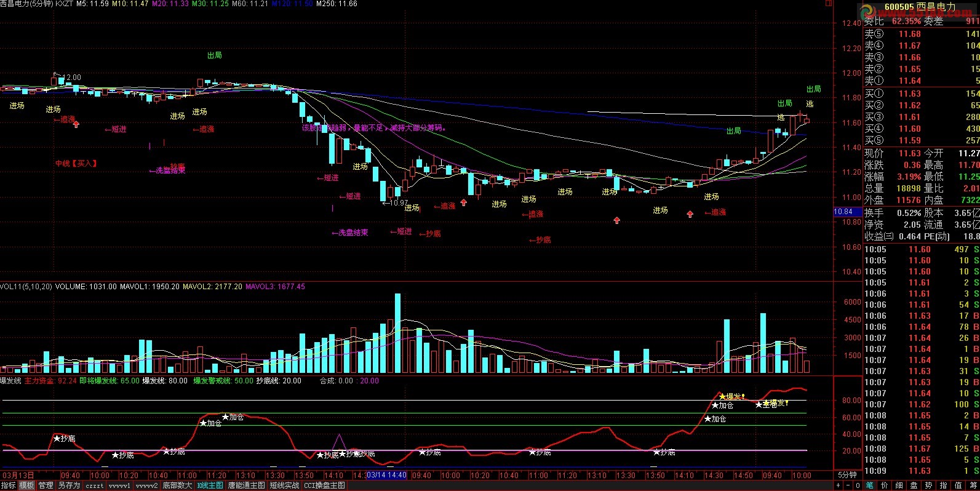Switch to the vvvvv1 template
Image resolution: width=980 pixels, height=491 pixels.
pos(119,485)
